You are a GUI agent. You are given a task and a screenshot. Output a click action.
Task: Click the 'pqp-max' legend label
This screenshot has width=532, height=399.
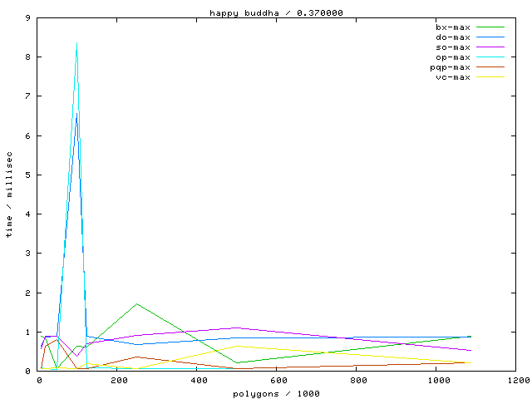click(x=450, y=67)
